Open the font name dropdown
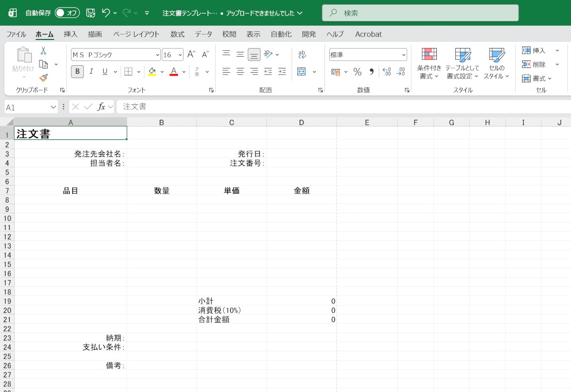571x392 pixels. coord(158,55)
